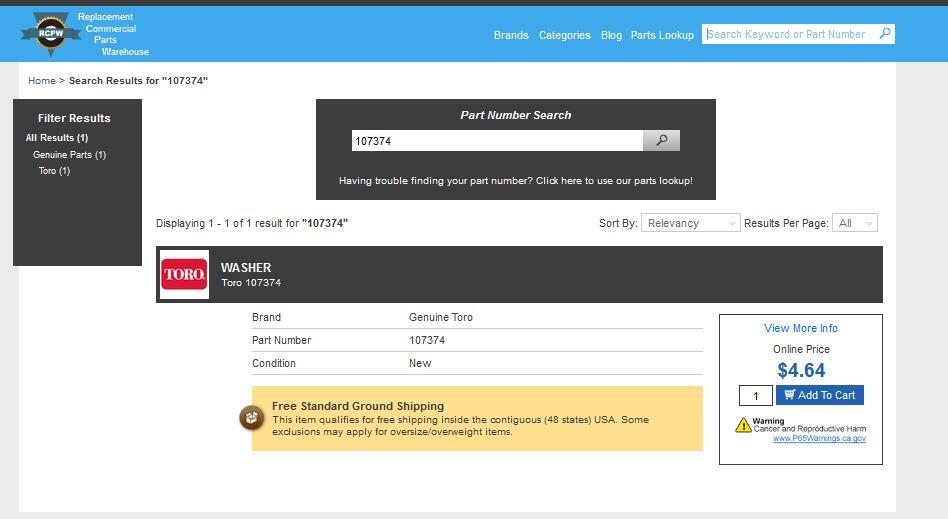
Task: Click the $4.64 online price
Action: click(801, 370)
